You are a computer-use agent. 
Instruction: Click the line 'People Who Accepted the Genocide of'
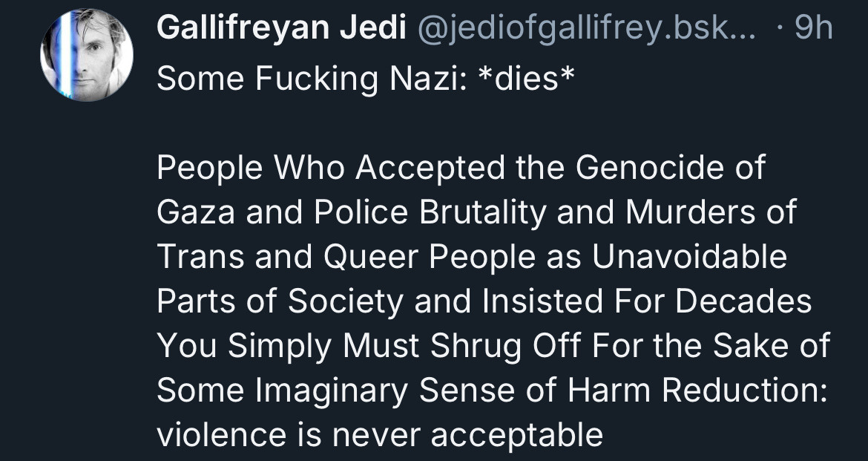460,168
